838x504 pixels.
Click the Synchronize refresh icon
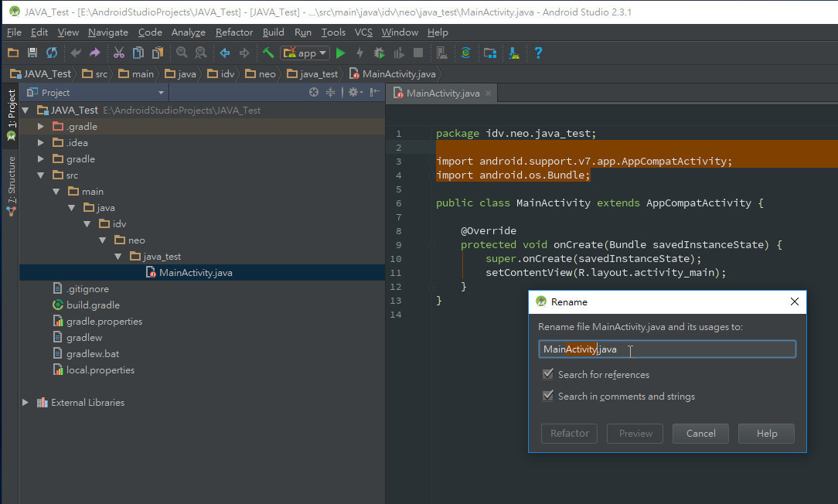(x=52, y=53)
